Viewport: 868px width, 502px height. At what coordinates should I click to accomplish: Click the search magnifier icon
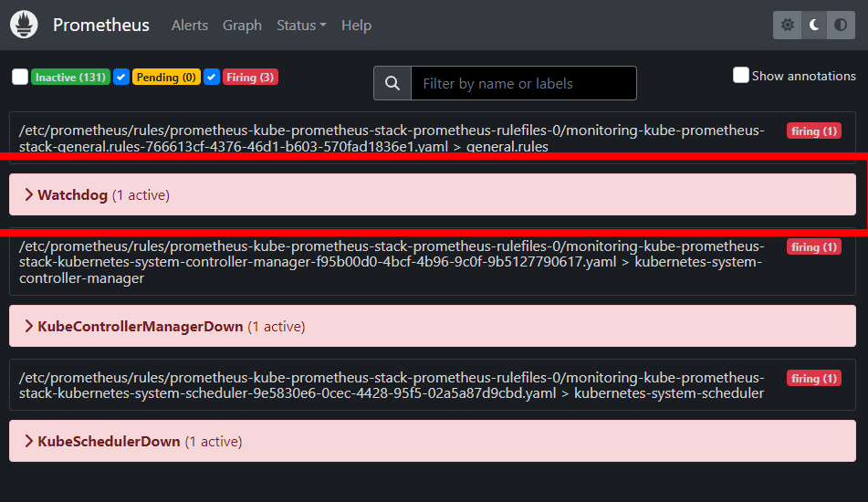pos(392,83)
